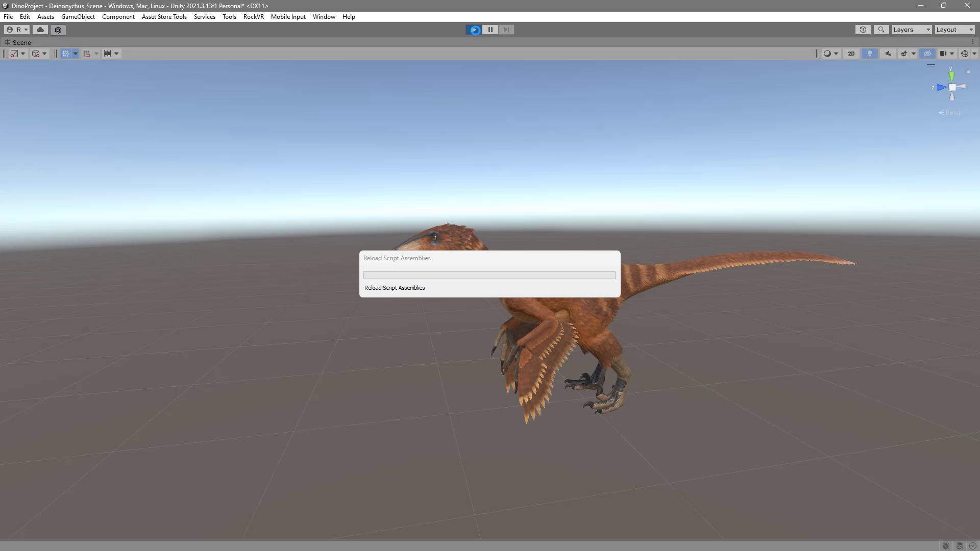Expand the increment snapping dropdown arrow
The image size is (980, 551).
[x=116, y=54]
